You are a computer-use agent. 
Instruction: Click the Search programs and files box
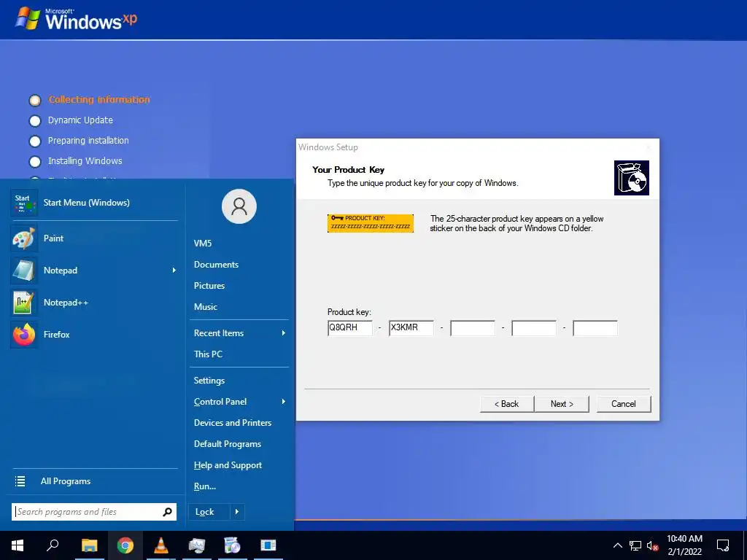(x=94, y=512)
